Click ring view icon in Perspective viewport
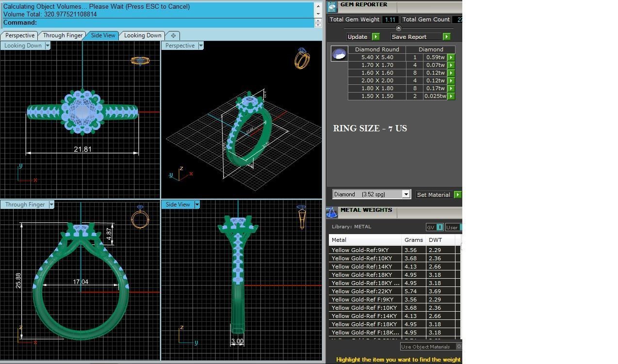This screenshot has width=618, height=364. tap(302, 58)
